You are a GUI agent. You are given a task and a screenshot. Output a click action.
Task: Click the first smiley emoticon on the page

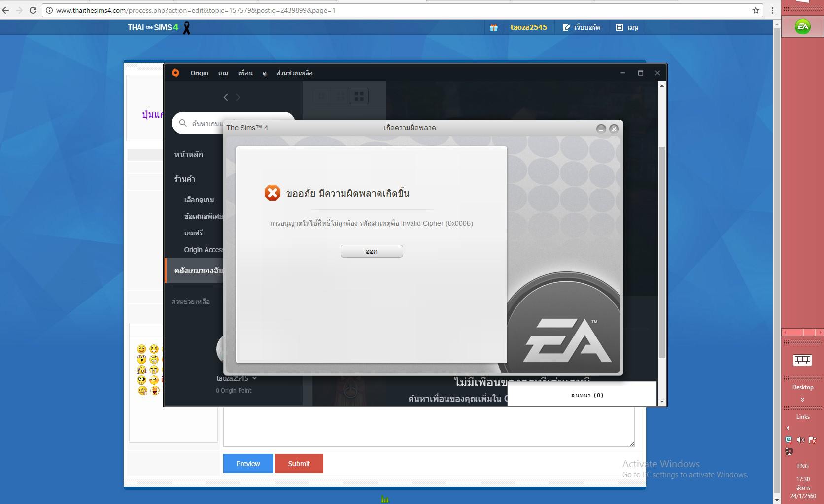click(x=142, y=349)
